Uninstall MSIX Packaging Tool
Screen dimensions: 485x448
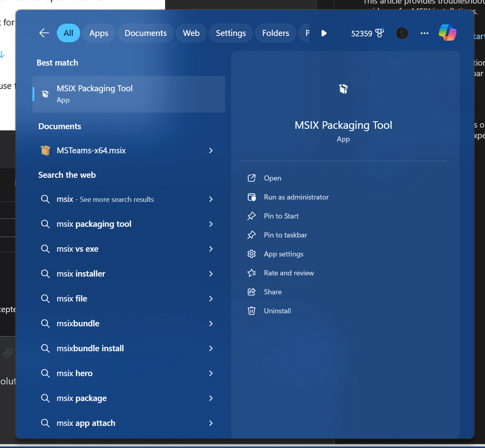pos(344,311)
